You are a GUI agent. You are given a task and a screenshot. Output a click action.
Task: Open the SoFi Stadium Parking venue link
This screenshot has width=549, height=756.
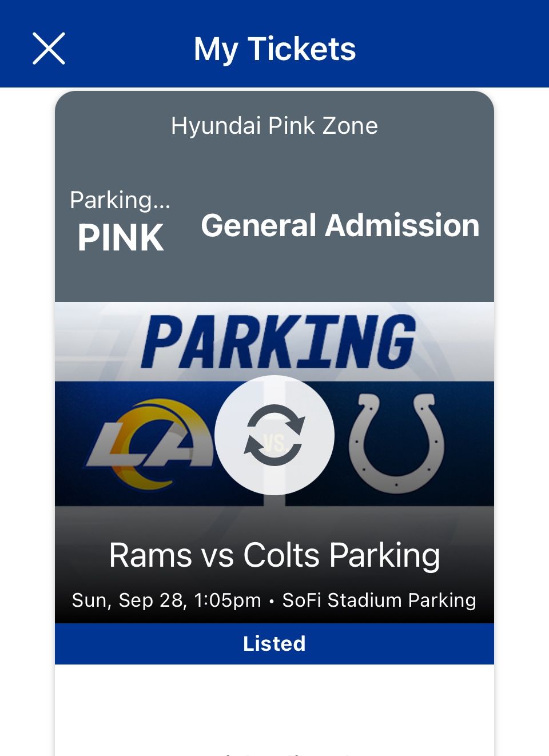379,600
